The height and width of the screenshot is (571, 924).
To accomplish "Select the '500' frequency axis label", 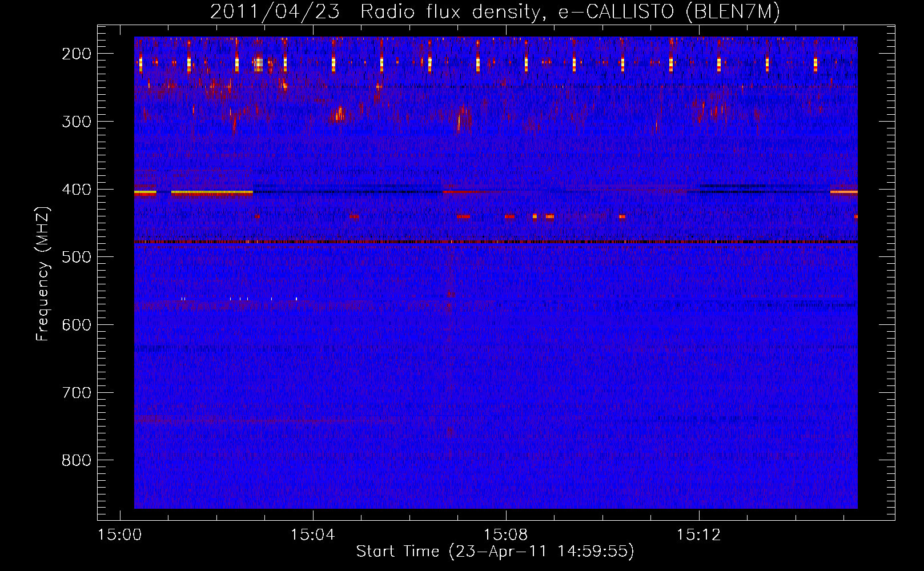I will click(x=77, y=257).
